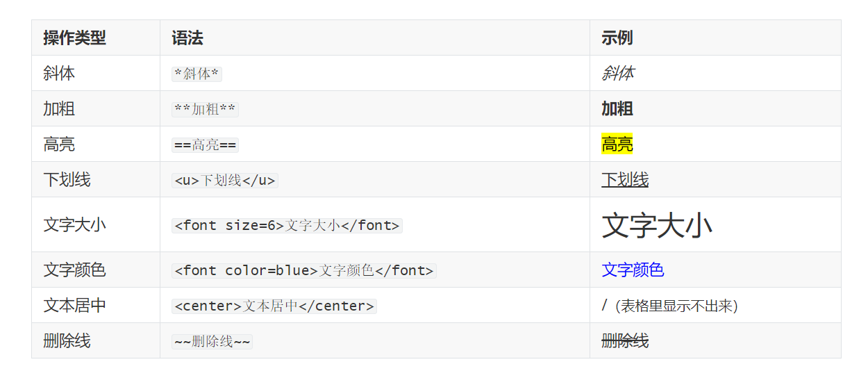Select the *斜体* syntax code

tap(197, 74)
